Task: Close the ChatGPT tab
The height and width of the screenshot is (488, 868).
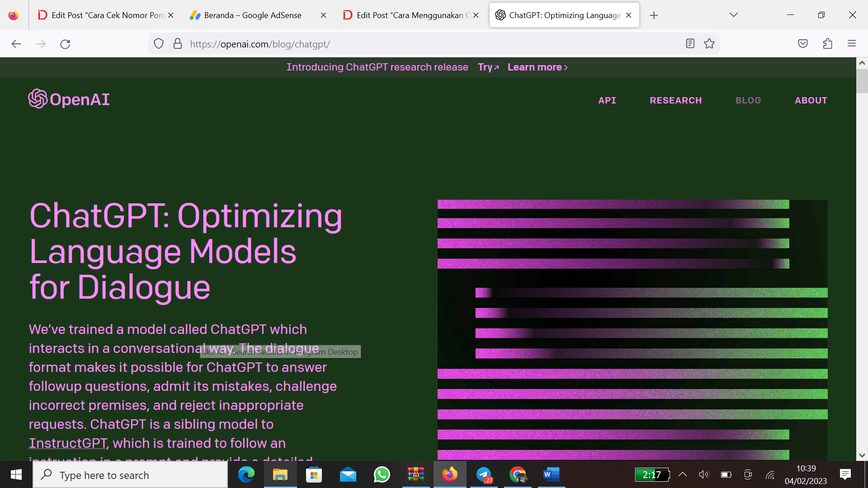Action: [x=628, y=15]
